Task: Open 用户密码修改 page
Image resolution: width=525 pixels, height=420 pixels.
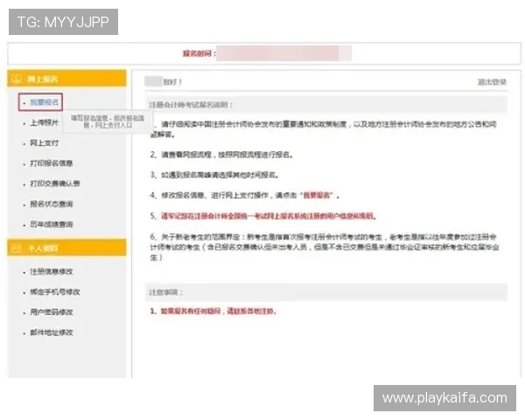Action: (52, 312)
